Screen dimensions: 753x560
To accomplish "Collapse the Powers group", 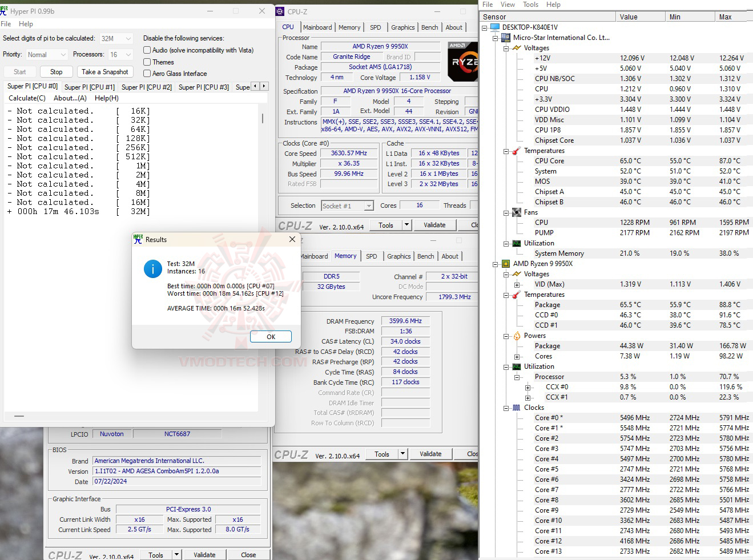I will point(506,336).
